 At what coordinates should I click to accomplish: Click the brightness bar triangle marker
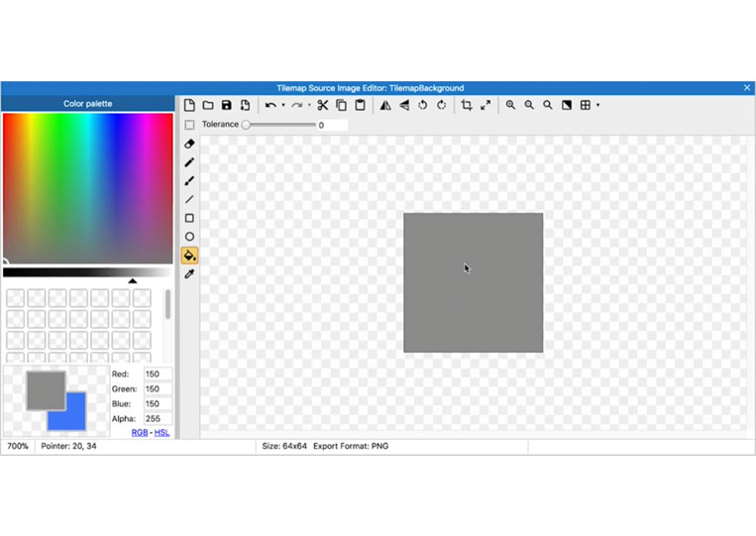coord(133,280)
